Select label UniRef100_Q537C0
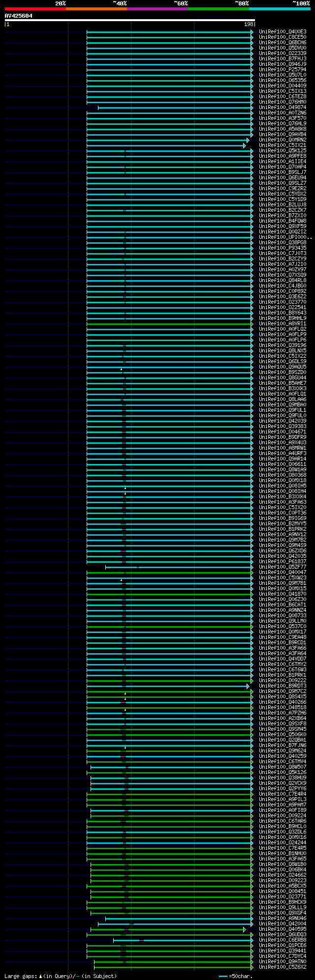The height and width of the screenshot is (980, 315). click(x=283, y=627)
